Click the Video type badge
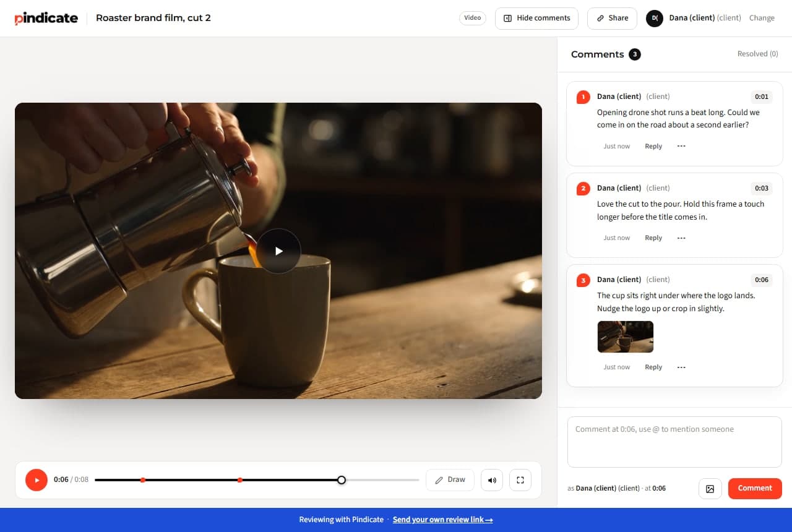Viewport: 792px width, 532px height. pyautogui.click(x=473, y=18)
